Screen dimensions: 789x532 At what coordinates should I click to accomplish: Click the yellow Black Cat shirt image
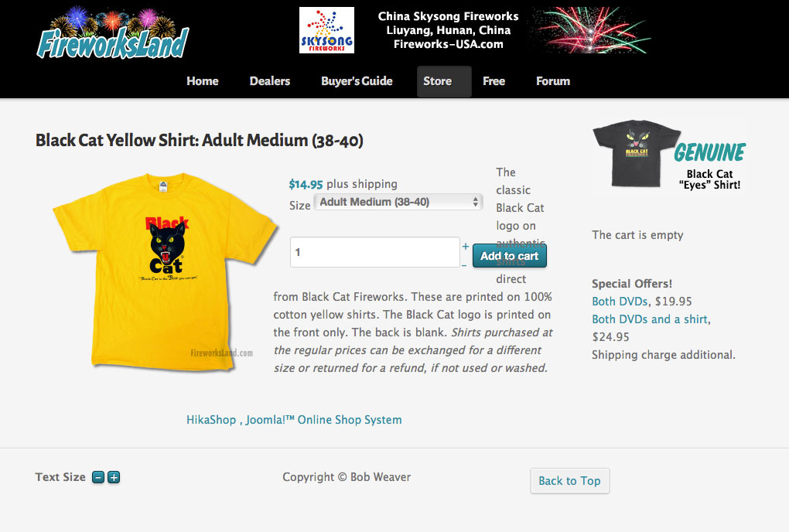coord(165,272)
